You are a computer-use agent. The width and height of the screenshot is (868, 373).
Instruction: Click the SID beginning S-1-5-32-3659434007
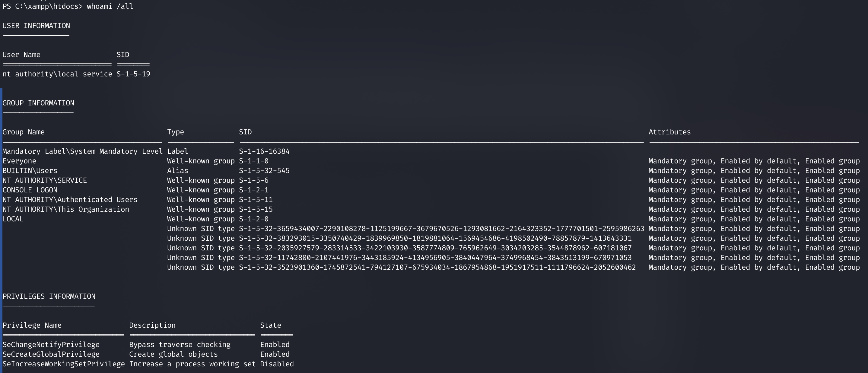click(x=441, y=229)
